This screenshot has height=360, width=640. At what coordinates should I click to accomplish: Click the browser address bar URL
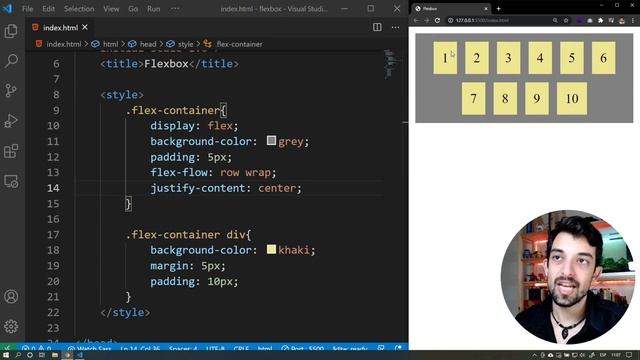point(482,20)
